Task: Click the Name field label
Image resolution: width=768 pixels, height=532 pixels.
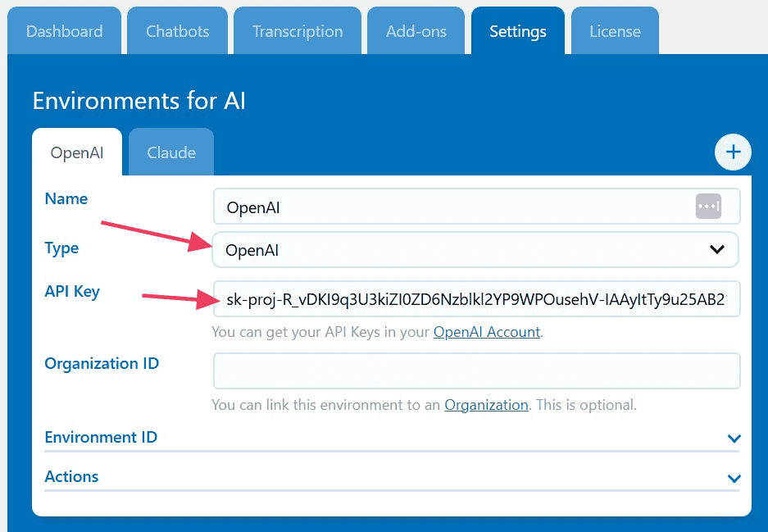Action: point(66,199)
